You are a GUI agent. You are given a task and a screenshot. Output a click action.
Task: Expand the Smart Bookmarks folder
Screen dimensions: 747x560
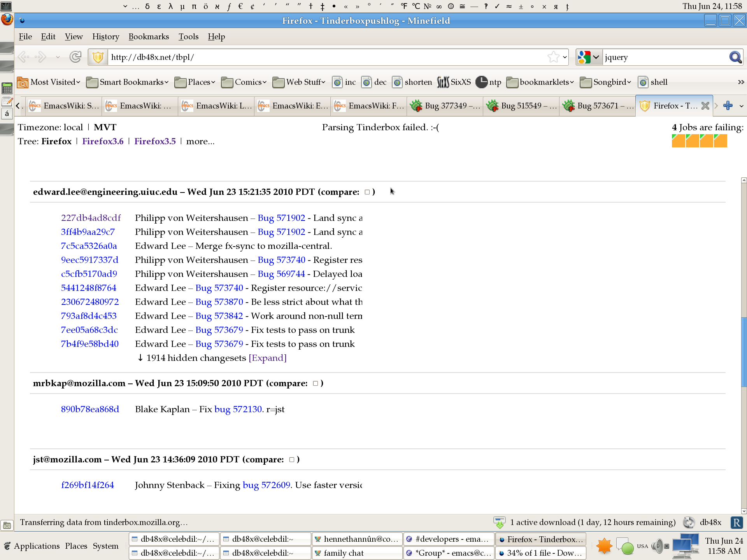click(127, 82)
